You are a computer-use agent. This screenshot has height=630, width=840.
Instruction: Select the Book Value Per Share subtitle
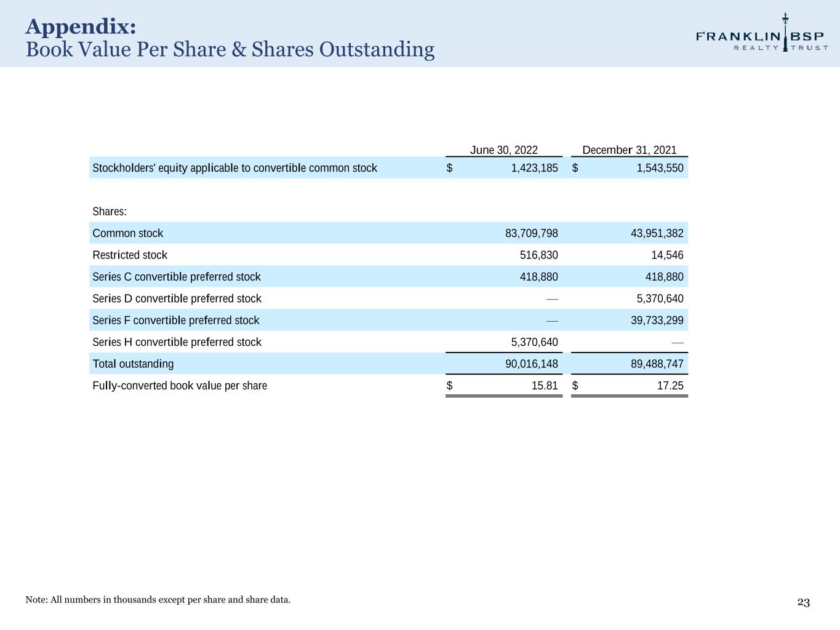[x=230, y=49]
